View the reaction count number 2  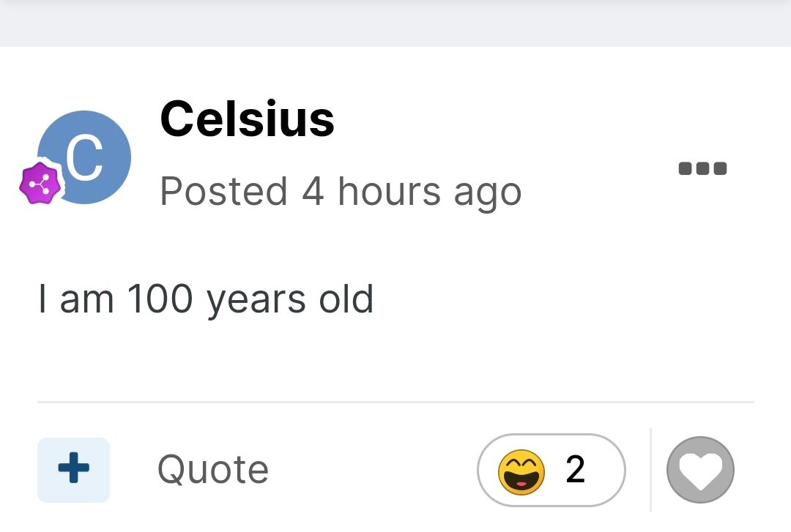pyautogui.click(x=576, y=470)
